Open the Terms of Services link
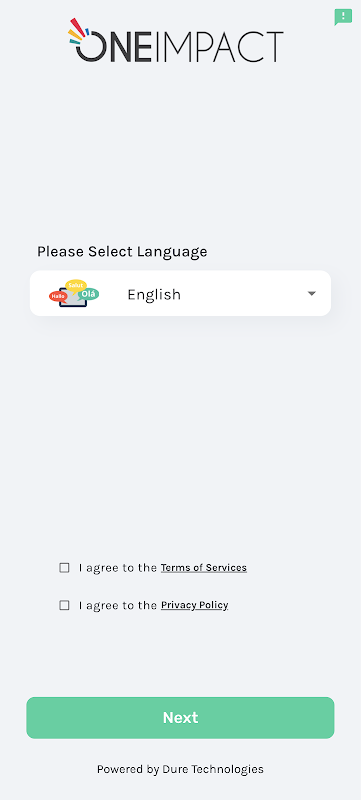Image resolution: width=361 pixels, height=800 pixels. point(204,567)
